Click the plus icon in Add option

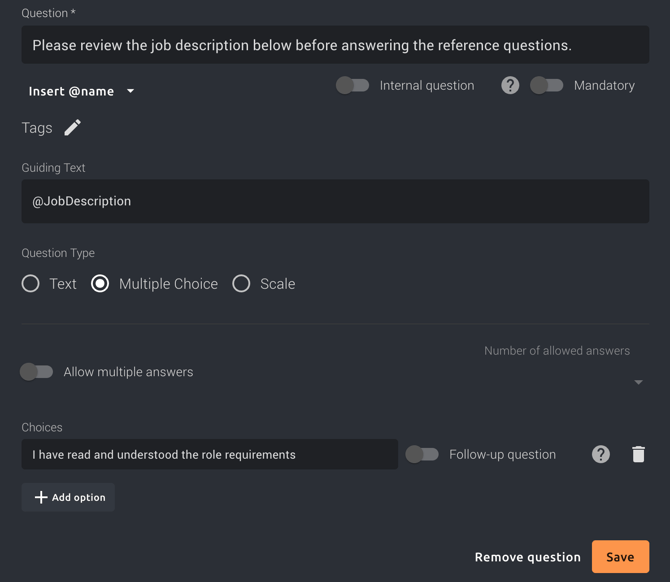pyautogui.click(x=41, y=497)
